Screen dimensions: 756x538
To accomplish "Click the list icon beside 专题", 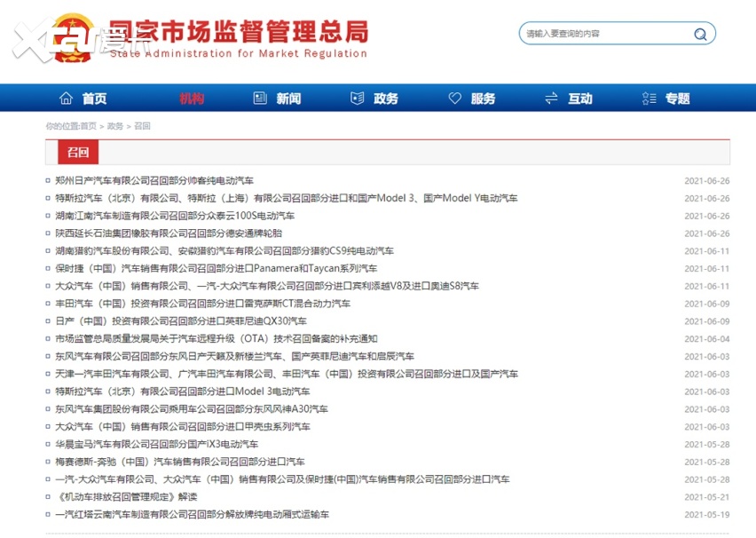I will pyautogui.click(x=649, y=99).
